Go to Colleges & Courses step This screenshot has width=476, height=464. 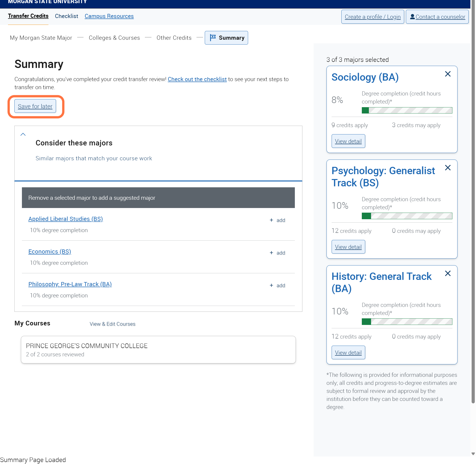click(x=114, y=38)
